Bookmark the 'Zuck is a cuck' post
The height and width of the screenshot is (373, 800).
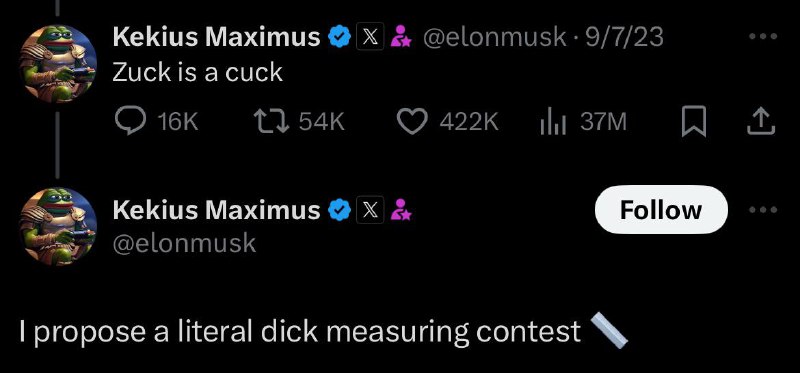pyautogui.click(x=694, y=122)
